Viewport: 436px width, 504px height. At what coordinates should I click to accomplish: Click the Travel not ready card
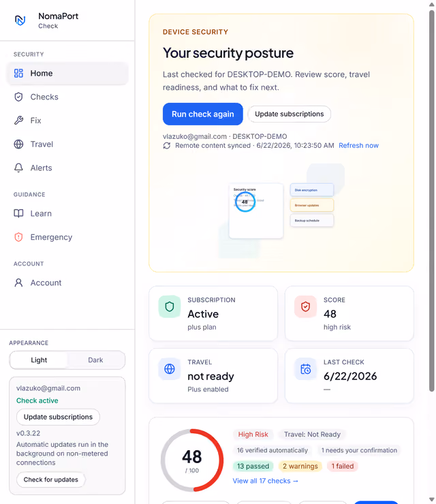coord(213,375)
